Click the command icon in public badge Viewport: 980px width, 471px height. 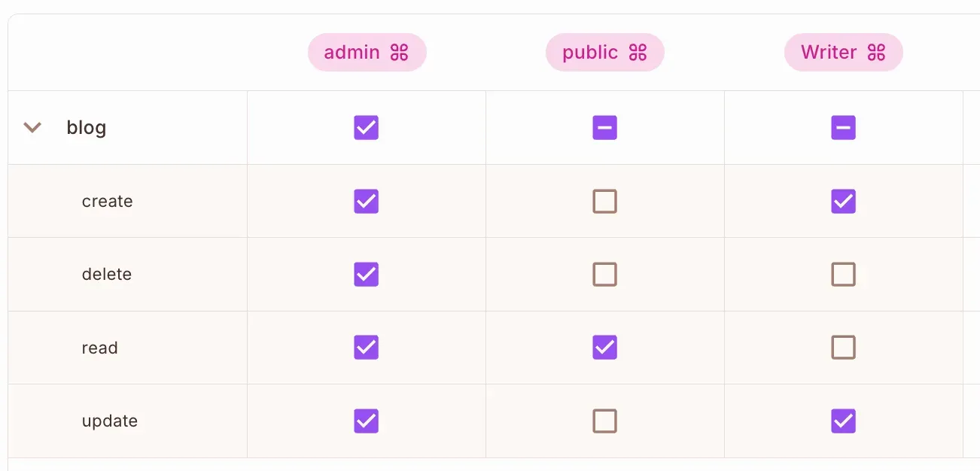(638, 53)
